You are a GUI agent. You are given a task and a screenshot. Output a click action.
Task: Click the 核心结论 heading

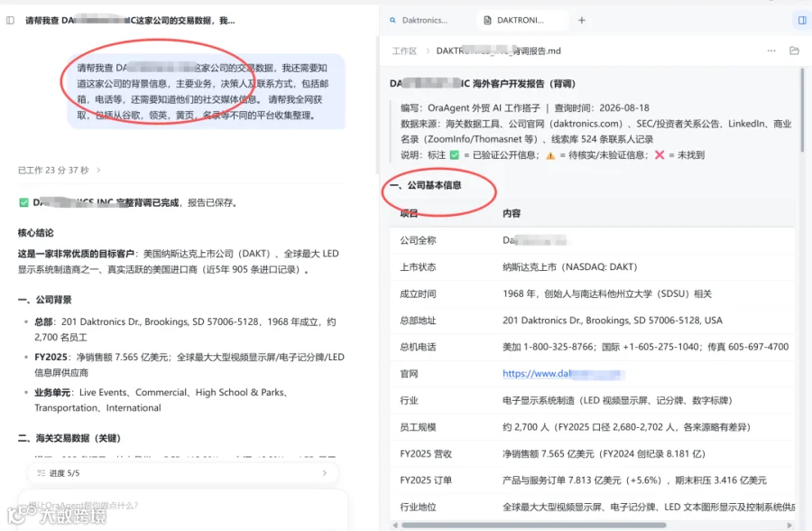click(36, 232)
